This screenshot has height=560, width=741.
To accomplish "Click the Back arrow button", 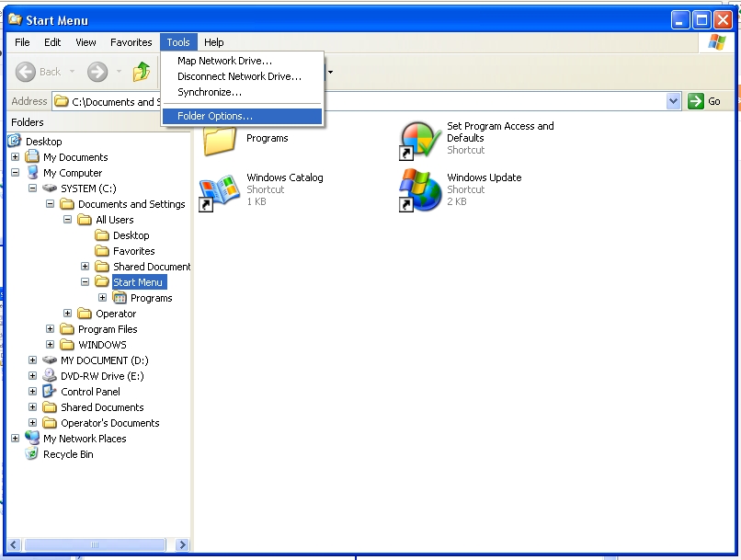I will coord(26,72).
